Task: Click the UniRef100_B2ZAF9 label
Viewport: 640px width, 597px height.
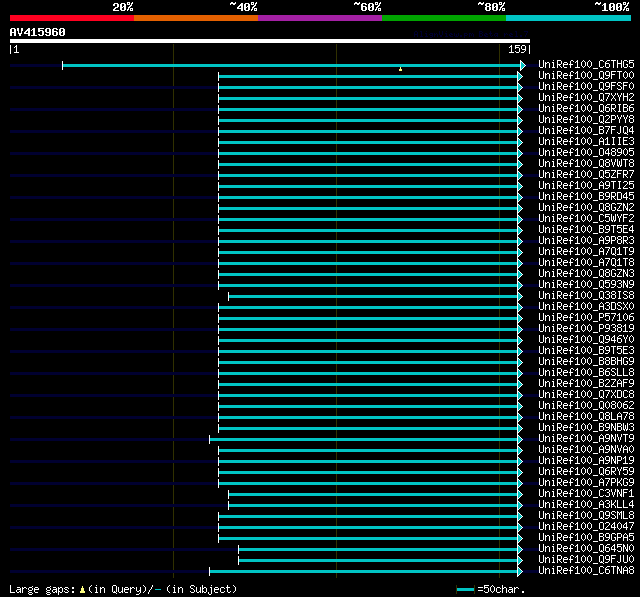Action: point(586,384)
